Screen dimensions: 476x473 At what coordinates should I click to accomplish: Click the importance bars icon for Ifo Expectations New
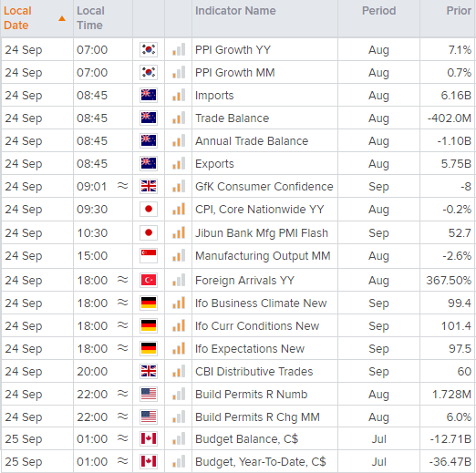[x=179, y=348]
